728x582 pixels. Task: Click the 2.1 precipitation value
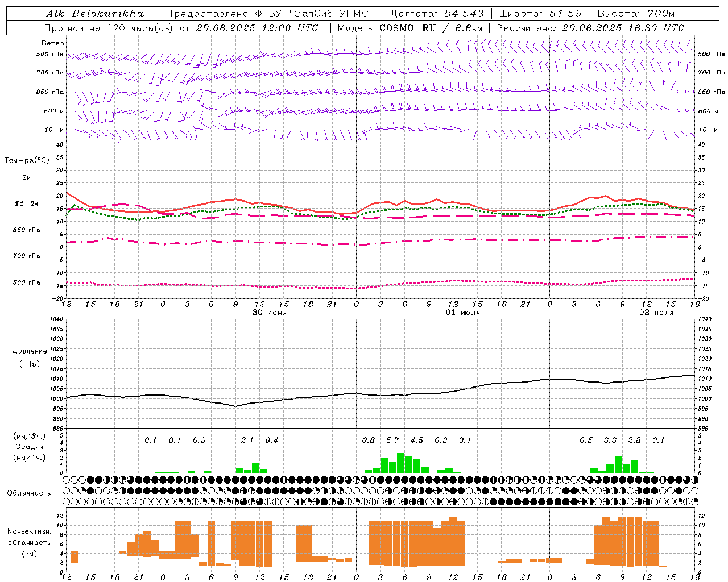click(x=247, y=440)
